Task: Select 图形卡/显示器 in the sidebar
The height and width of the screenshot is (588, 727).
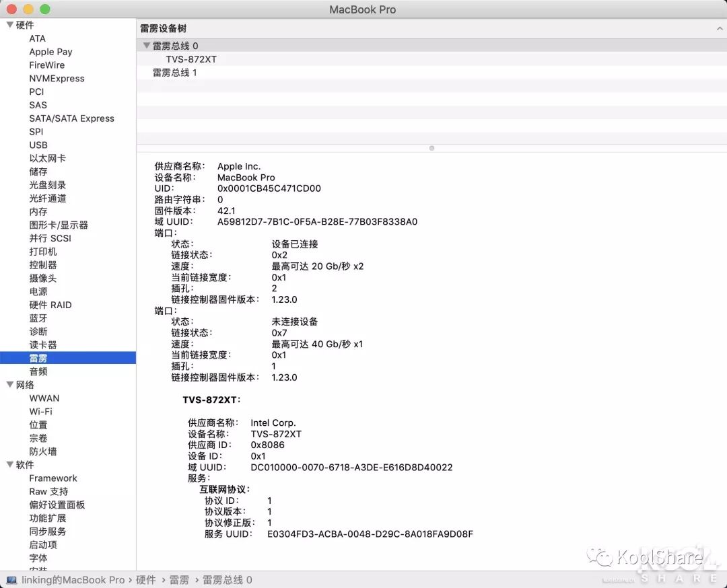Action: pos(59,225)
